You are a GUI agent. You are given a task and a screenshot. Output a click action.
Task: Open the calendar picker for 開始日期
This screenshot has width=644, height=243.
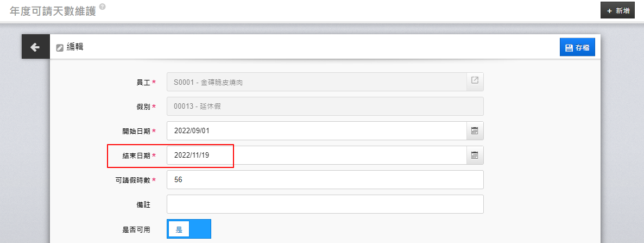475,131
